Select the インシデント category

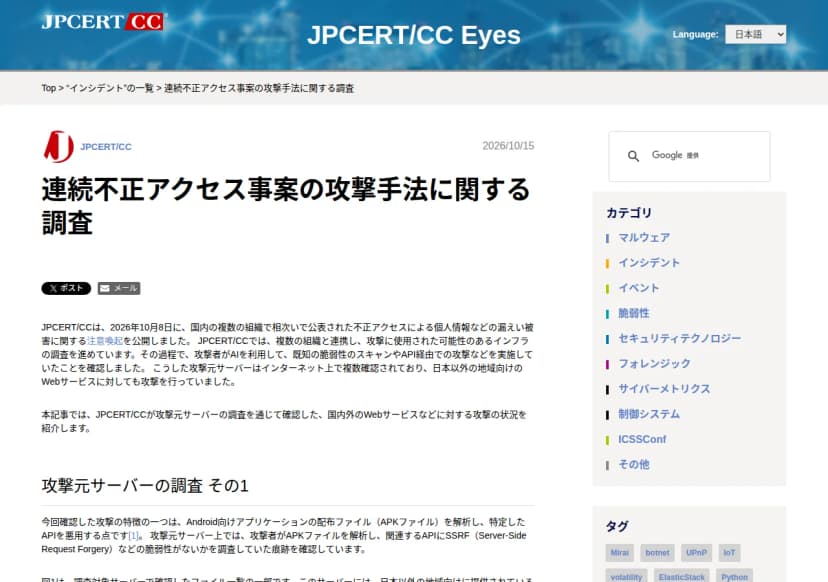pyautogui.click(x=648, y=263)
